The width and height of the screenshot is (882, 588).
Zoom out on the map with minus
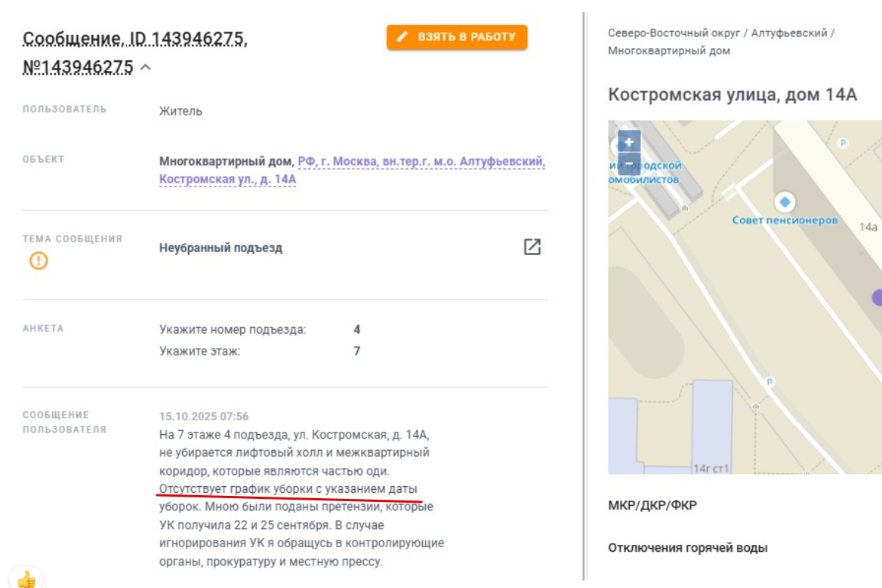(629, 163)
